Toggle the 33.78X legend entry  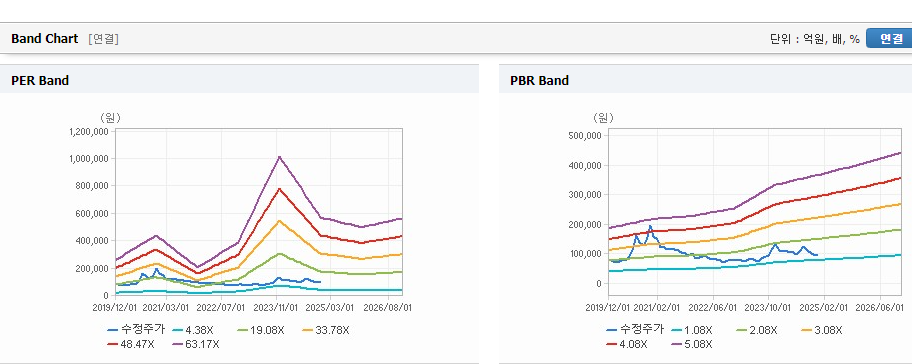click(x=325, y=330)
